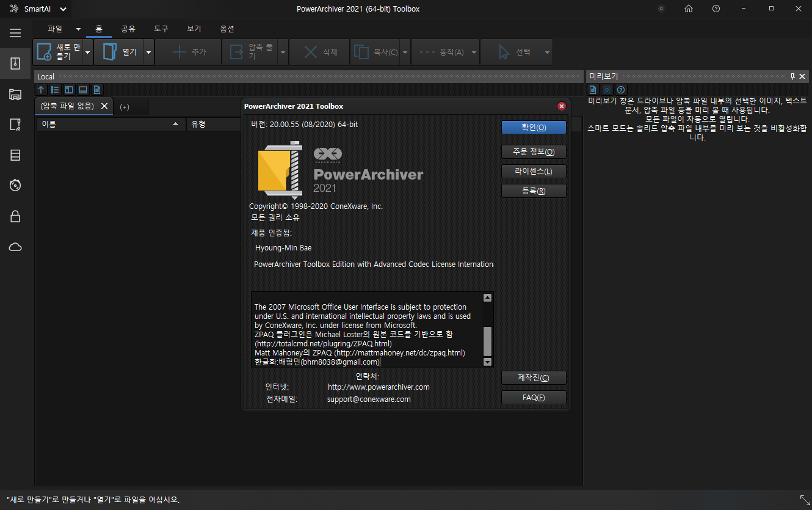The image size is (812, 510).
Task: Switch to the 옵션 tab
Action: (227, 29)
